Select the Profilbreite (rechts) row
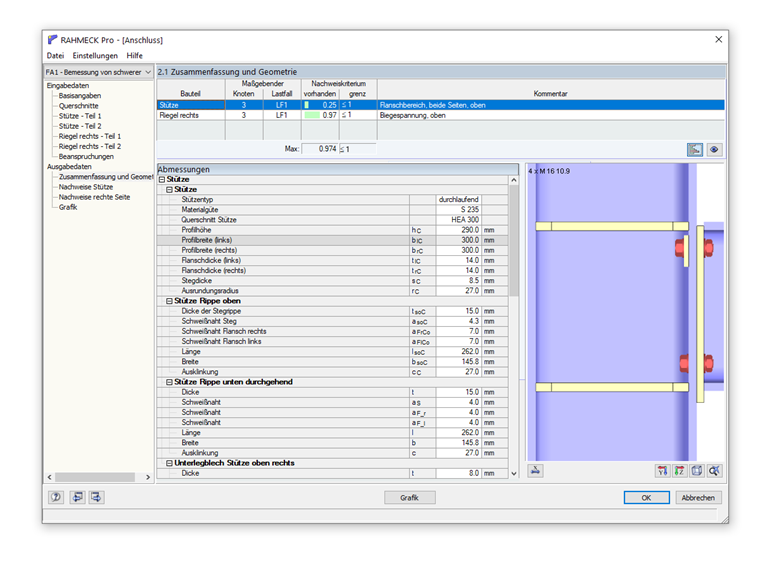This screenshot has height=570, width=760. [x=332, y=251]
